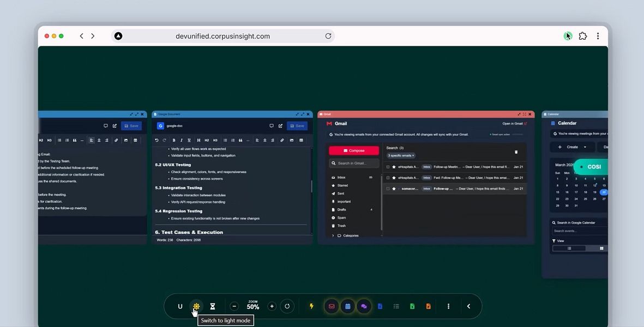This screenshot has height=327, width=644.
Task: Toggle Italic in google-doc toolbar
Action: [x=181, y=140]
